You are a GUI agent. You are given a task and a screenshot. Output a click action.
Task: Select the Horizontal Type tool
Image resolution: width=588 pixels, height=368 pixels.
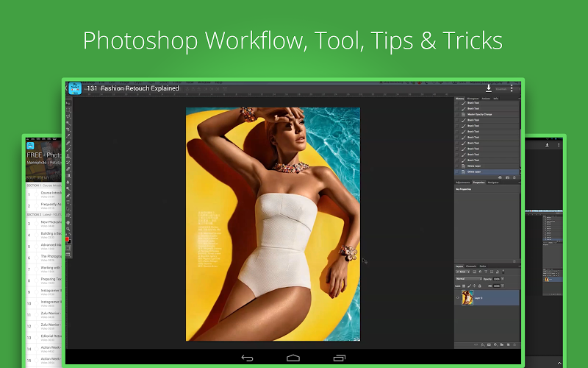[68, 202]
